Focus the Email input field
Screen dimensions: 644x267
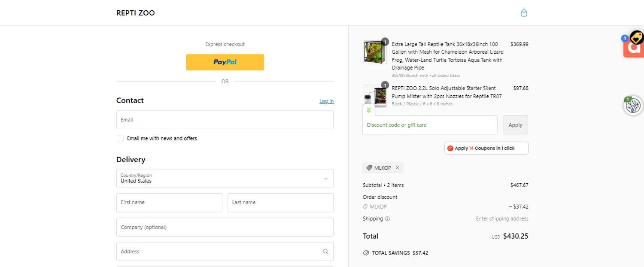pos(225,120)
